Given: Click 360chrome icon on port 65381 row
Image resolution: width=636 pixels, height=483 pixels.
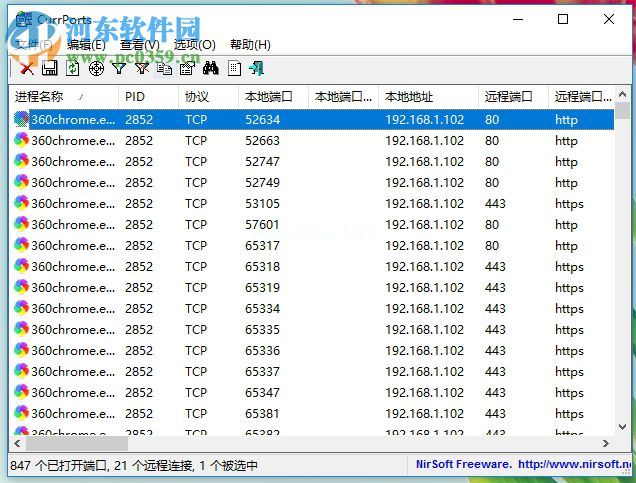Looking at the screenshot, I should 21,412.
